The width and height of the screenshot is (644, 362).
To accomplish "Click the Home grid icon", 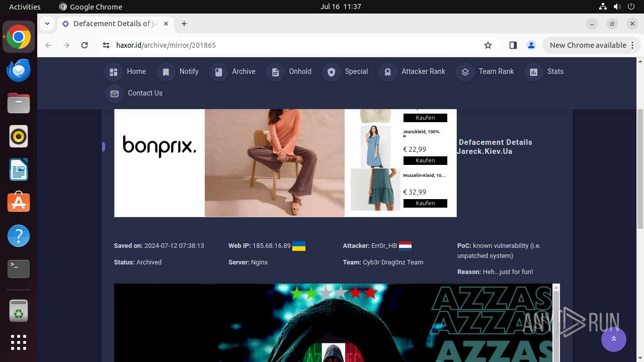I will [114, 72].
